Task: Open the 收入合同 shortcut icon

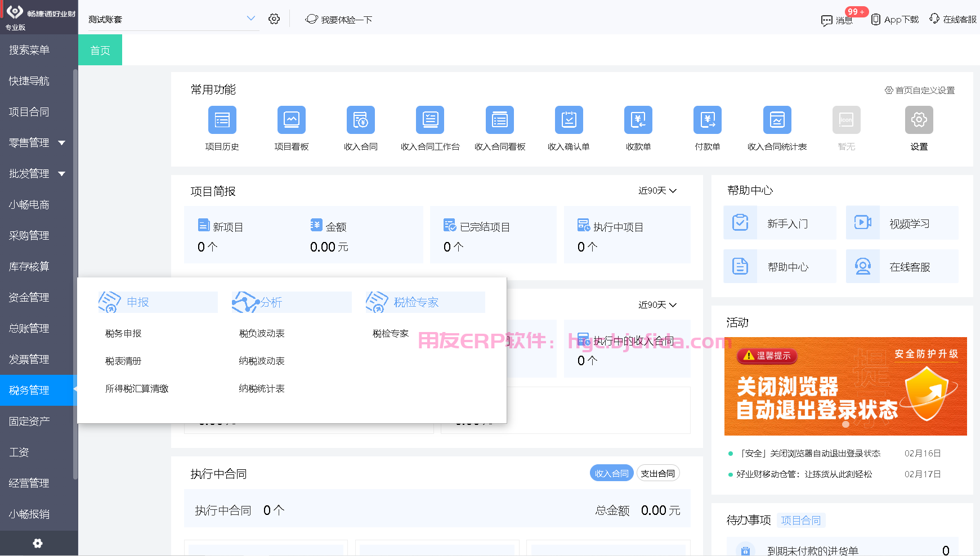Action: [360, 120]
